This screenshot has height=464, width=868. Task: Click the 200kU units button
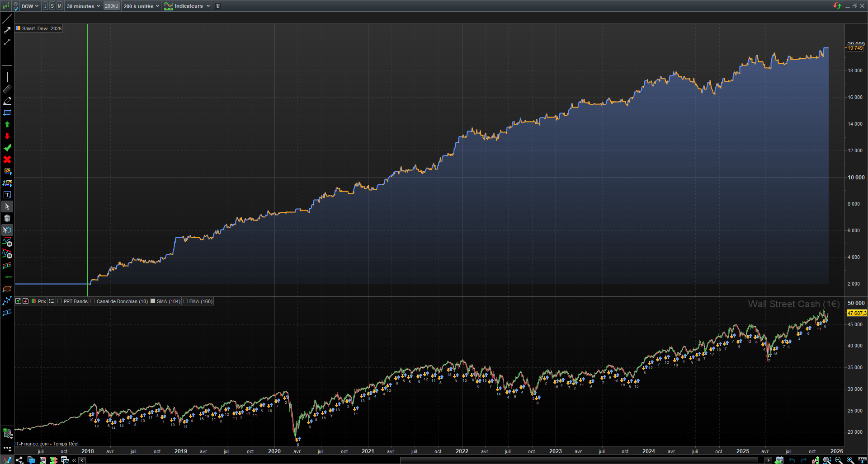point(111,6)
